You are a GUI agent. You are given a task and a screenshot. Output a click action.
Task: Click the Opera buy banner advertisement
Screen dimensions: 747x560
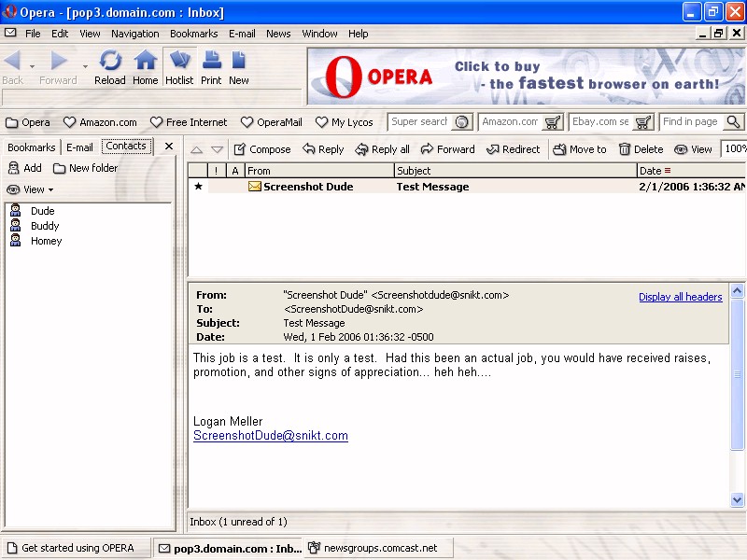(x=526, y=77)
